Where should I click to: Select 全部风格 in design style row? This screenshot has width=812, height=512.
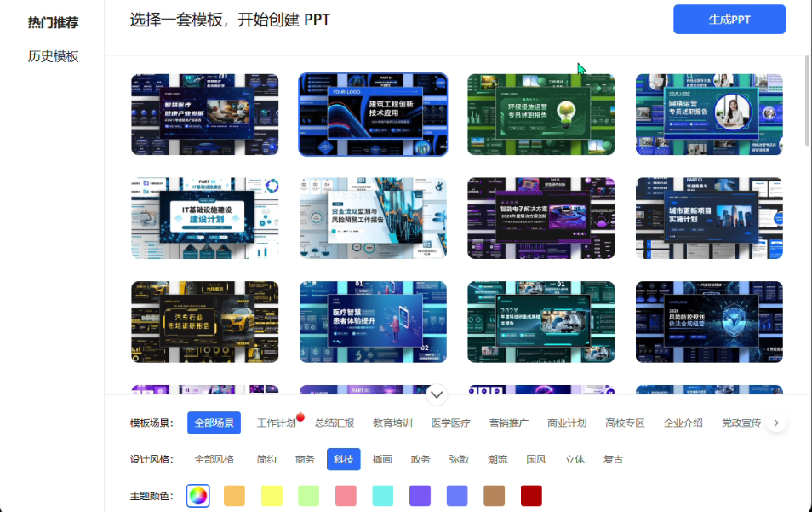pos(214,459)
